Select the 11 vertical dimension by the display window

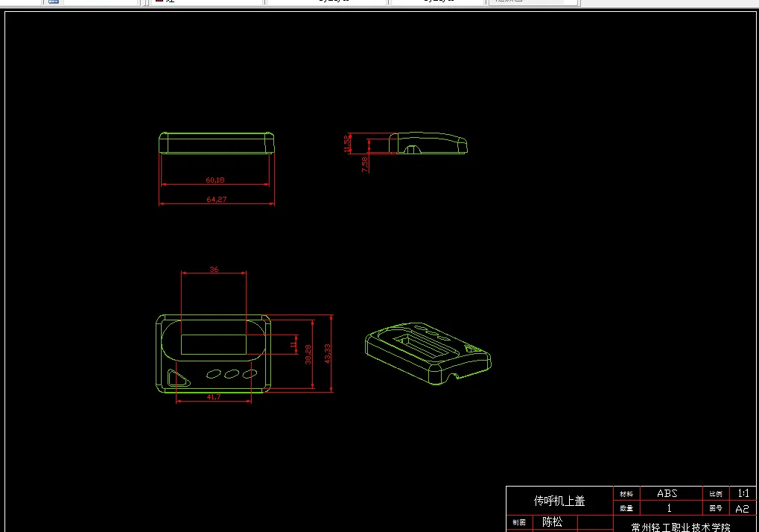click(293, 345)
